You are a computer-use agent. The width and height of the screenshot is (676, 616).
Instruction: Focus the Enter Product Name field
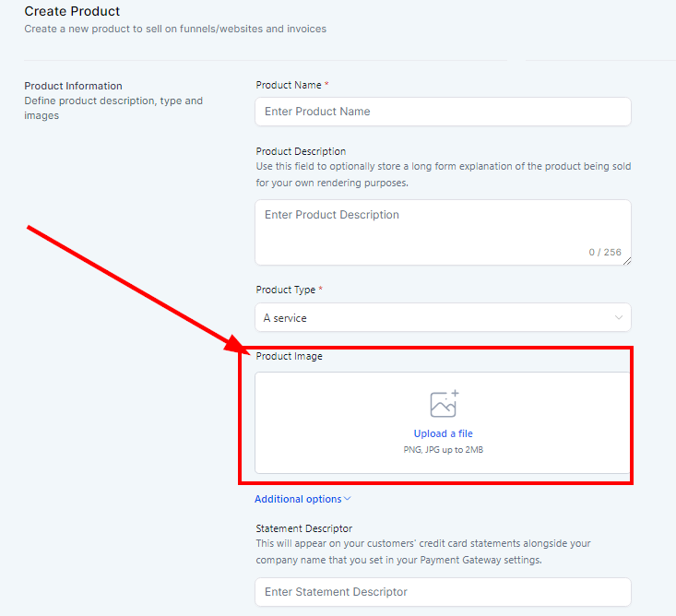[443, 112]
